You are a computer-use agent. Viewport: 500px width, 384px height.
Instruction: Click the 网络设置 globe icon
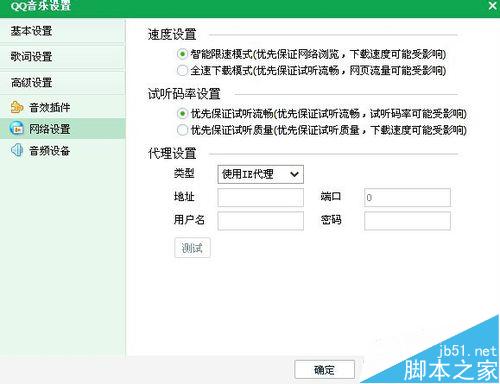tap(17, 129)
